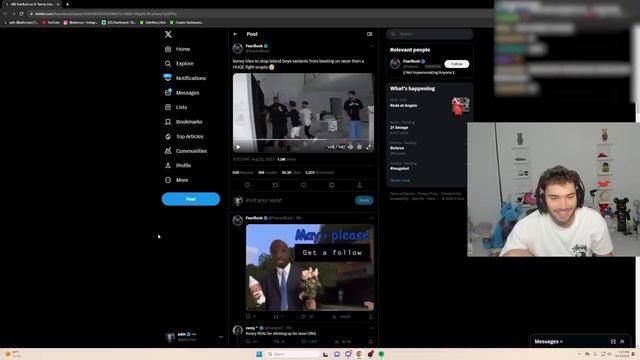Repost the 'Konvy REAL for sticking up' reply
The image size is (640, 360).
(276, 342)
